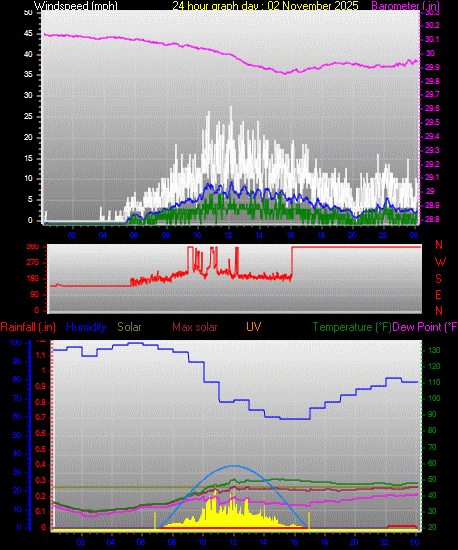458x550 pixels.
Task: Click the '180' wind direction axis value
Action: 33,279
